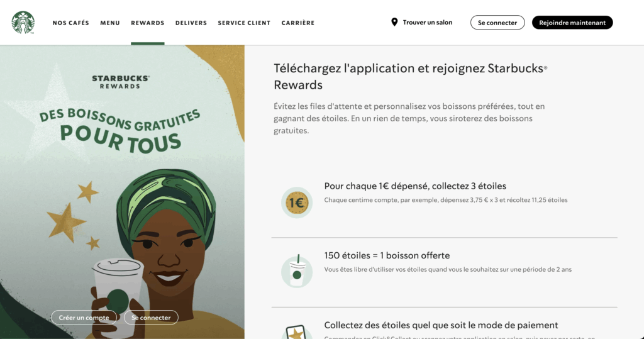Click the phone with star icon
This screenshot has width=644, height=339.
coord(297,332)
